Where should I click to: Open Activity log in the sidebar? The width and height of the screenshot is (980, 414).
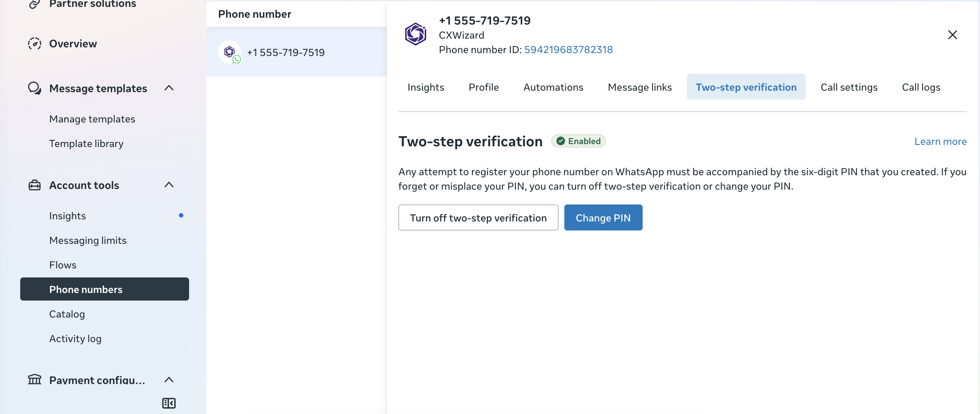point(75,338)
